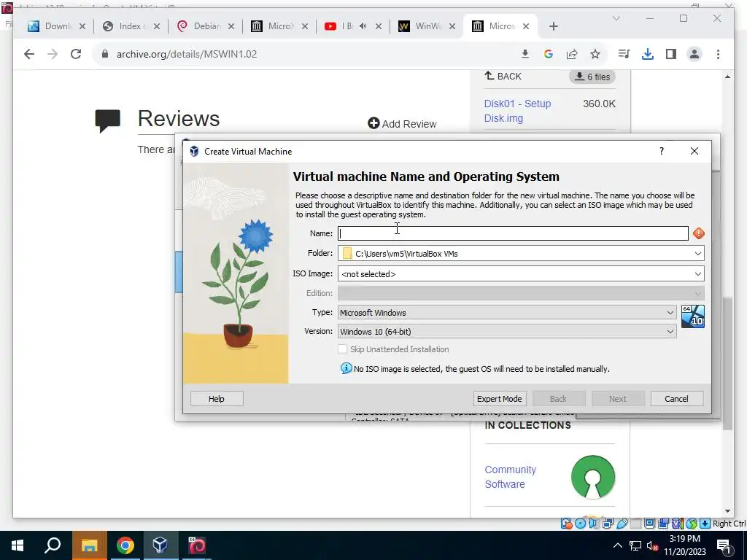Click the green Community Software collection thumbnail

[x=592, y=477]
